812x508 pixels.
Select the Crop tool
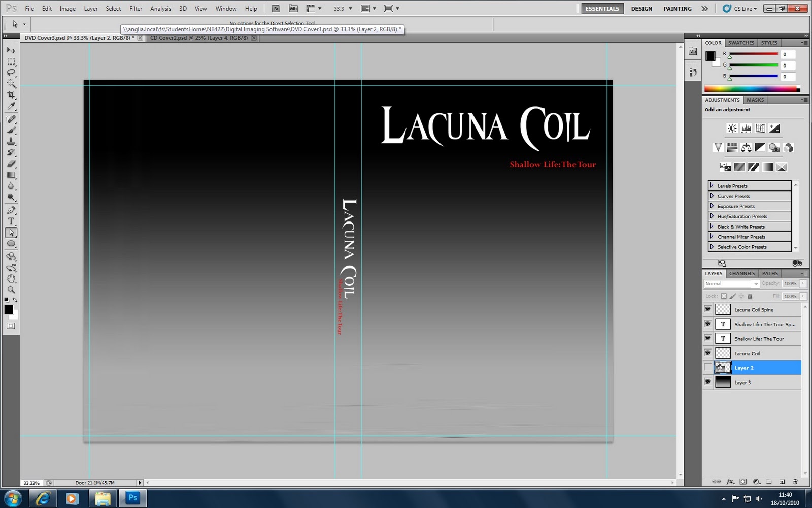11,95
